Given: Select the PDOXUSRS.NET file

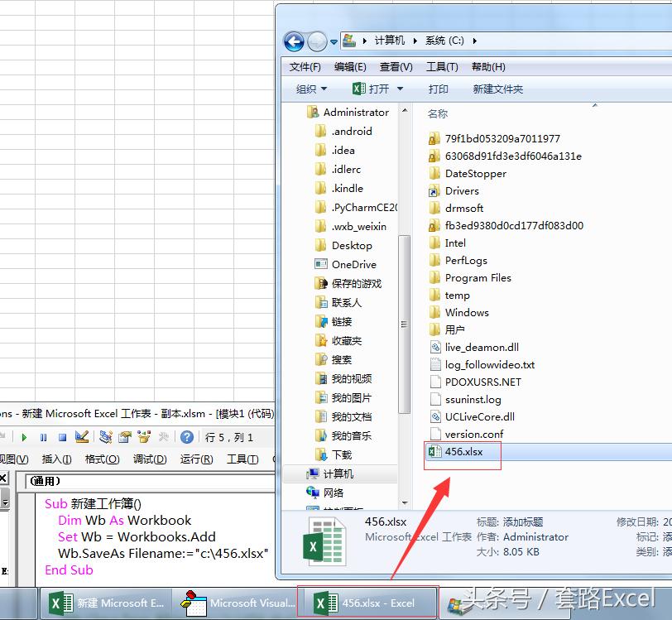Looking at the screenshot, I should coord(475,382).
